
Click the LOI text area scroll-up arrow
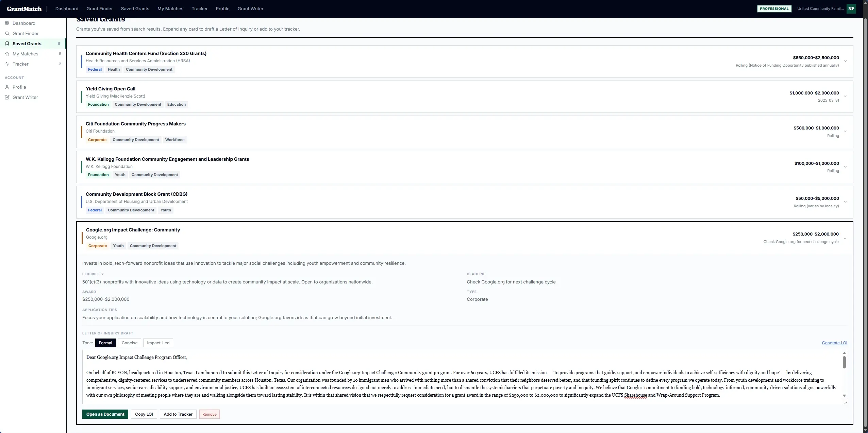coord(844,353)
